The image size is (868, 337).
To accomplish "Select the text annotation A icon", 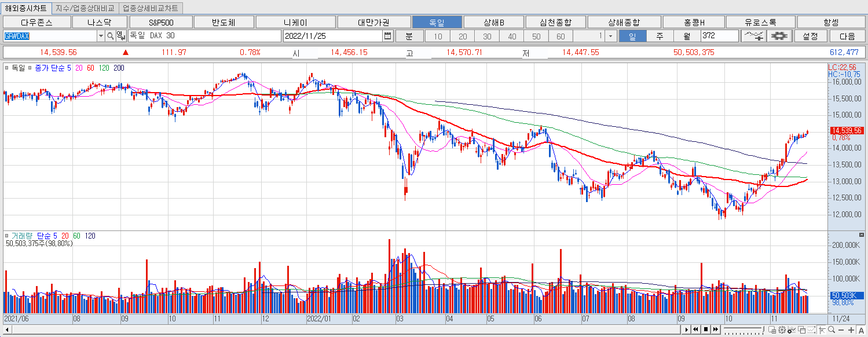I will tap(862, 330).
